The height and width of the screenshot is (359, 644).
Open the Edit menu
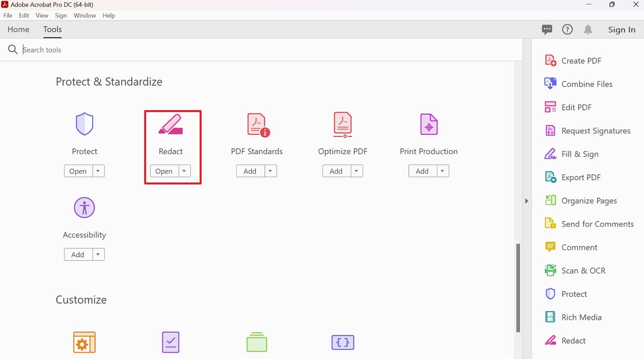pos(24,15)
